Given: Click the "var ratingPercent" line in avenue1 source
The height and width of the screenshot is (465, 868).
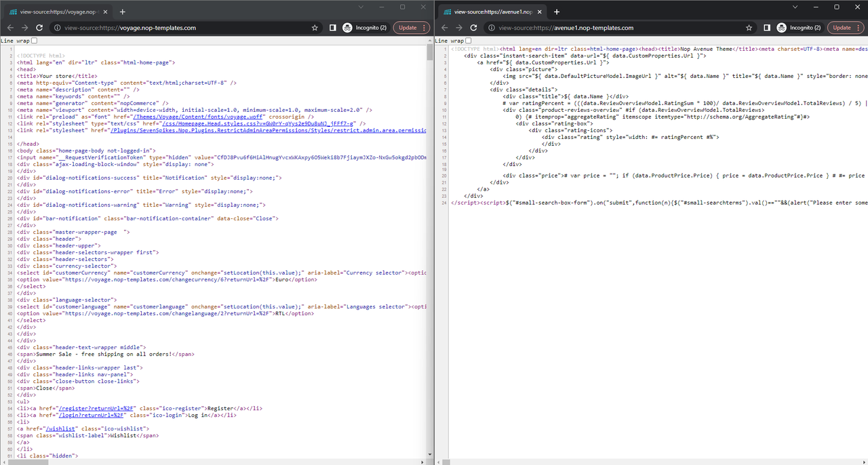Looking at the screenshot, I should (x=685, y=103).
